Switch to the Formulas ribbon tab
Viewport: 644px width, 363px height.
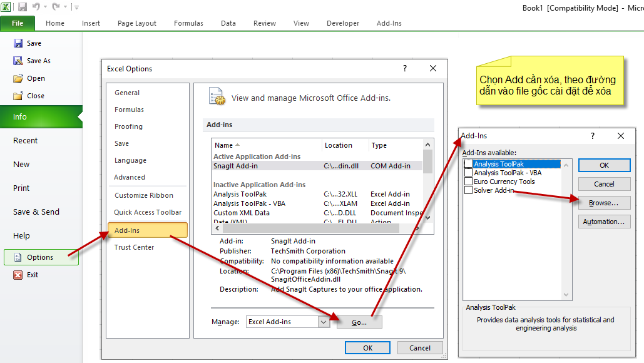[x=188, y=23]
